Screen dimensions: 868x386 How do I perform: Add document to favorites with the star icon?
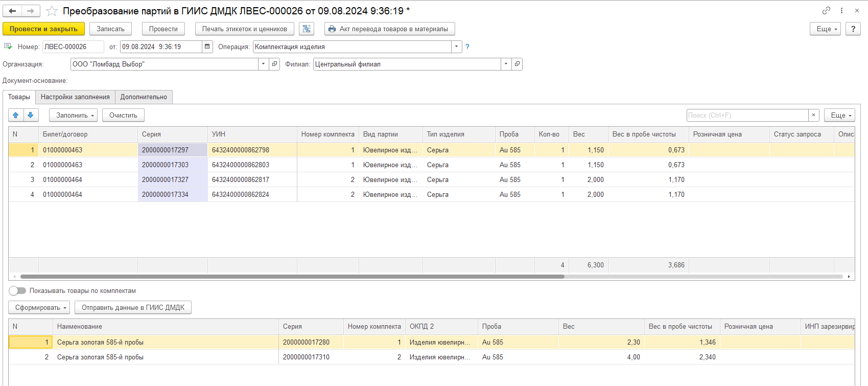[52, 11]
